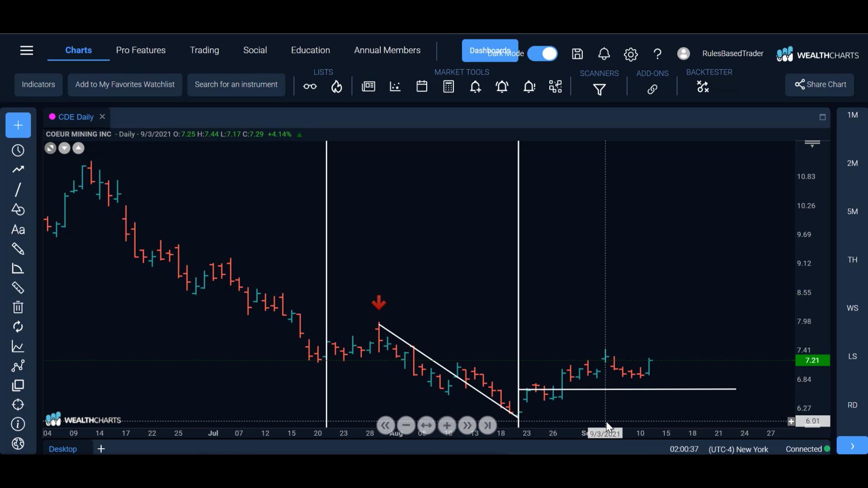Save the chart layout with floppy icon
Viewport: 868px width, 488px height.
pyautogui.click(x=577, y=54)
